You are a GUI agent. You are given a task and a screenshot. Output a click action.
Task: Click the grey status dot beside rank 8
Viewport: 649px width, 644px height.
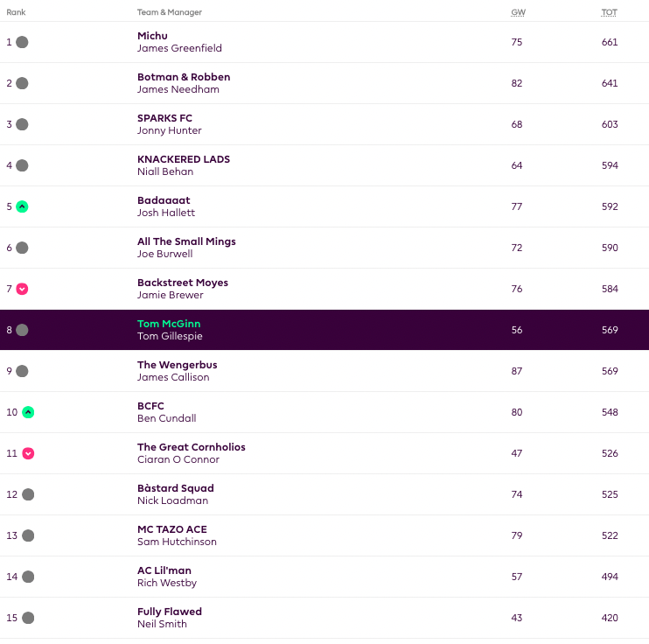pos(22,330)
